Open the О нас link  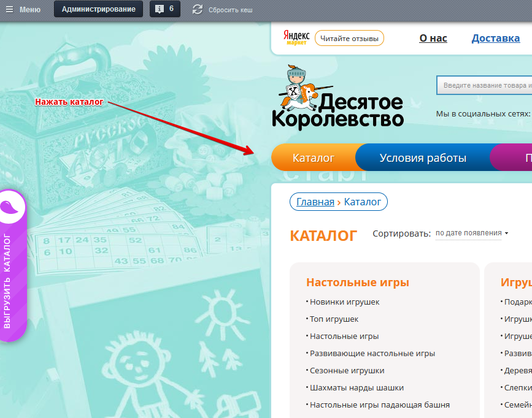click(x=433, y=38)
